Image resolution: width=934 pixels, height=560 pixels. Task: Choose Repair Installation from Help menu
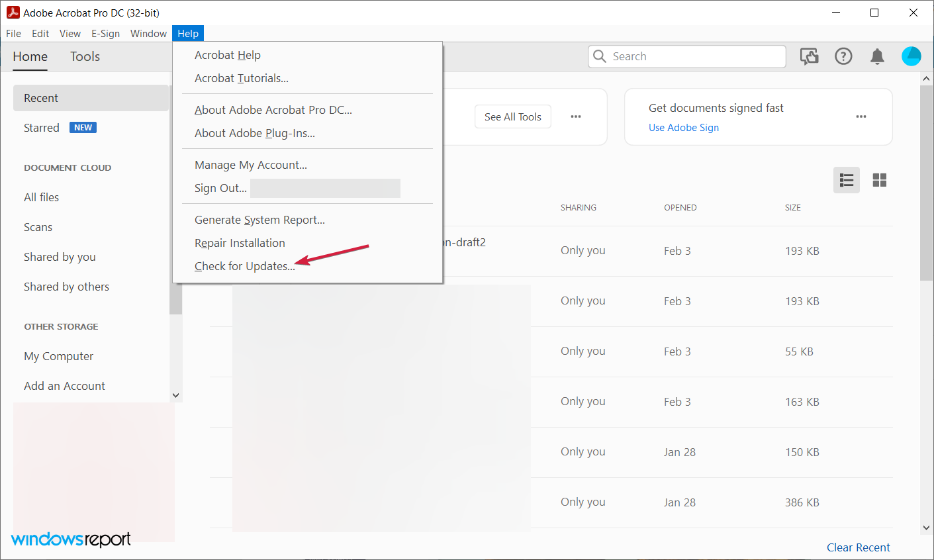pyautogui.click(x=240, y=243)
